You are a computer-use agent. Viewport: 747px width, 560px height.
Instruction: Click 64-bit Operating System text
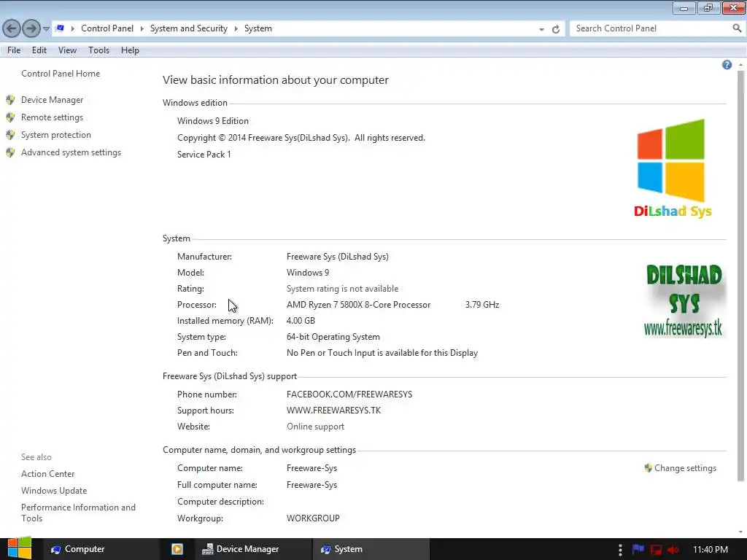[333, 337]
